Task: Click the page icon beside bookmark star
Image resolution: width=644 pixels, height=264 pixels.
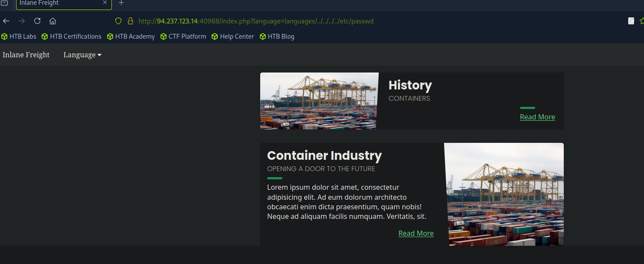Action: click(631, 21)
